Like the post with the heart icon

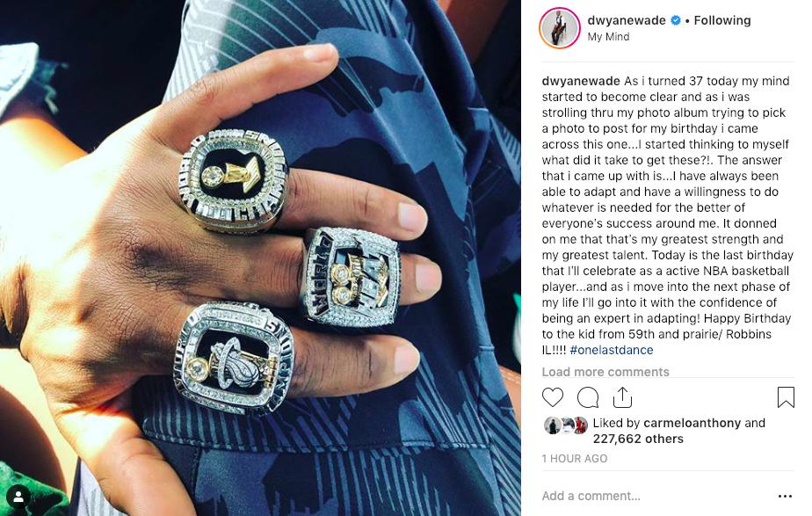click(553, 397)
